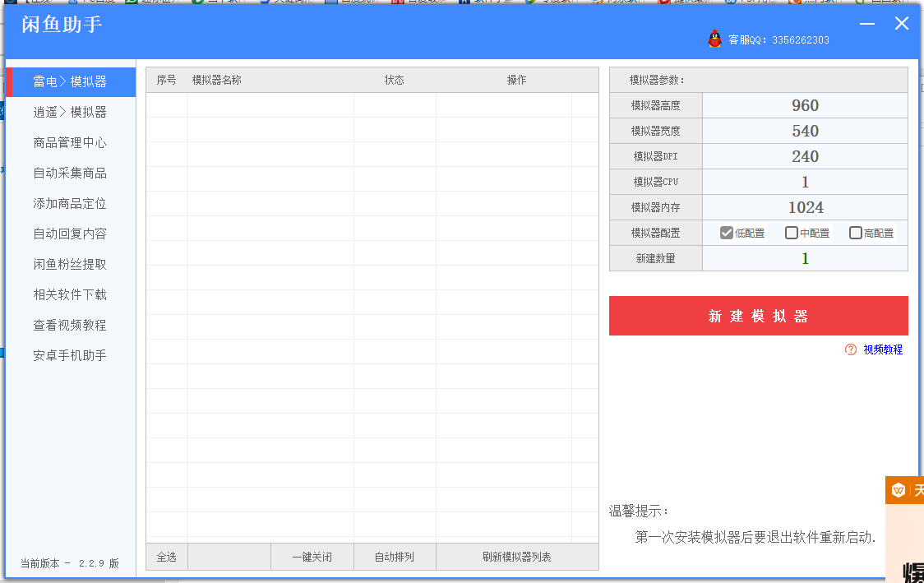
Task: Uncheck the 低配置 configuration checkbox
Action: coord(727,232)
